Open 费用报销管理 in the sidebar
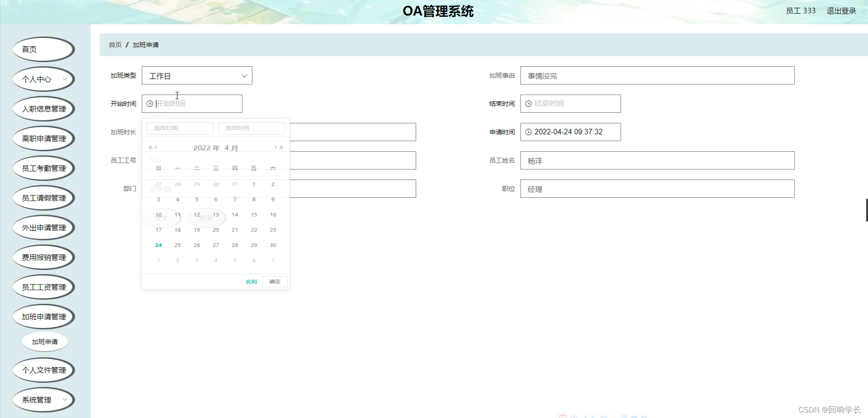The image size is (868, 418). (43, 257)
